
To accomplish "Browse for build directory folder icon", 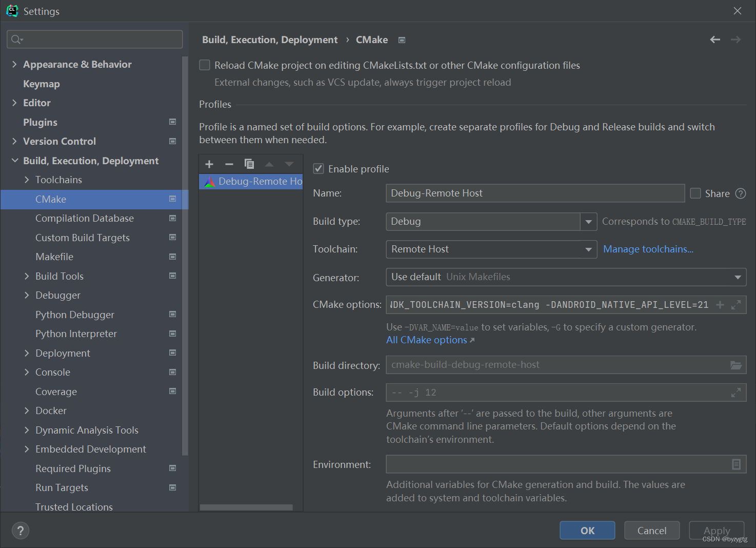I will tap(736, 365).
